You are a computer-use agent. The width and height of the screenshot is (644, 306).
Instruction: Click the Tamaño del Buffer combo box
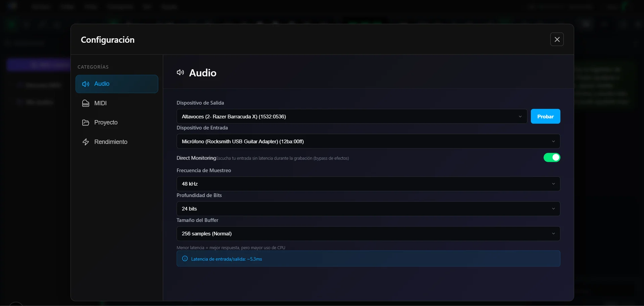[x=368, y=234]
